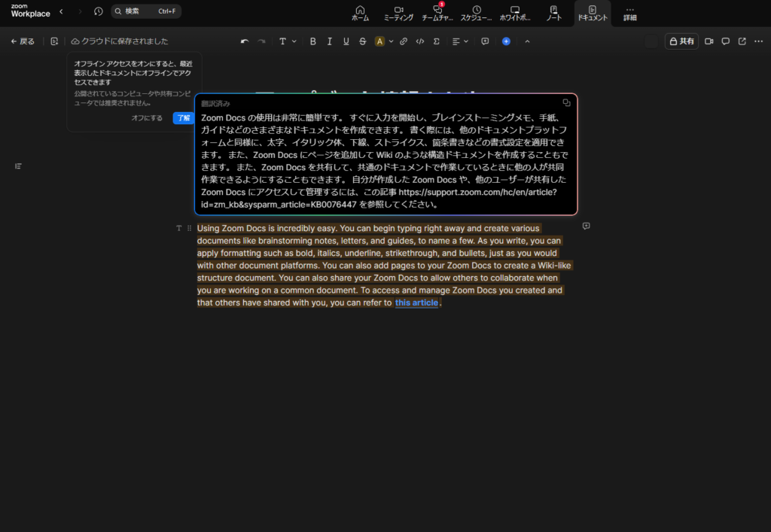Viewport: 771px width, 532px height.
Task: Click the highlight color swatch A
Action: pyautogui.click(x=380, y=41)
